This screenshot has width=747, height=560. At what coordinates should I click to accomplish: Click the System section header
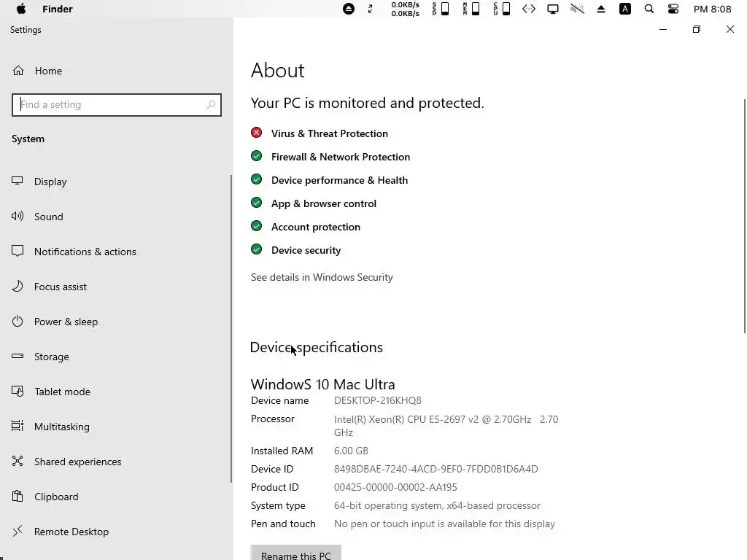(x=28, y=139)
